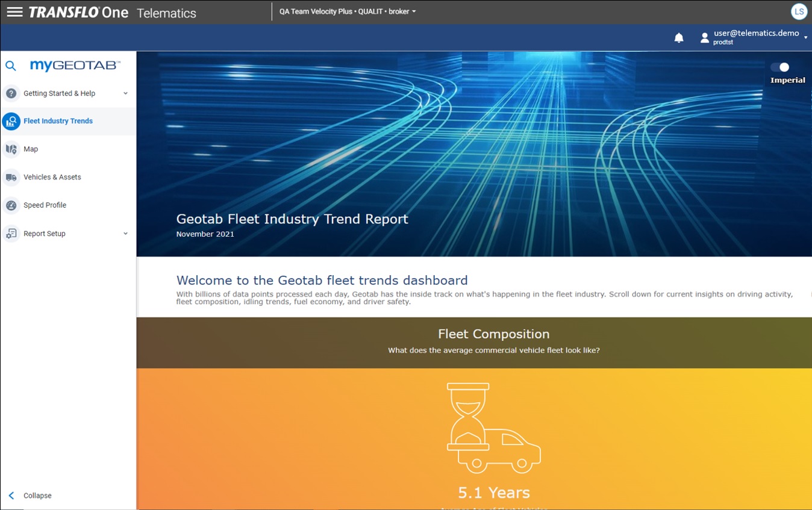Toggle the Imperial units switch

click(x=779, y=67)
